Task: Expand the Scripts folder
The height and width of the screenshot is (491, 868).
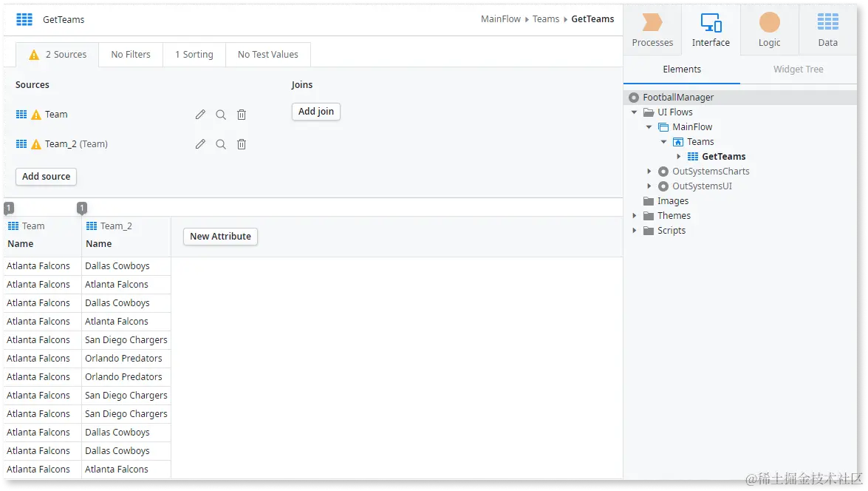Action: tap(635, 231)
